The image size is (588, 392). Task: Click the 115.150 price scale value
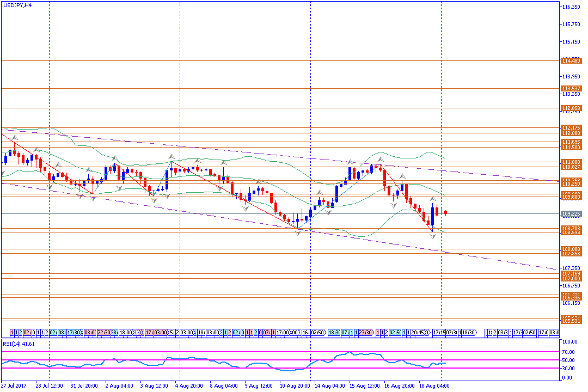point(571,41)
